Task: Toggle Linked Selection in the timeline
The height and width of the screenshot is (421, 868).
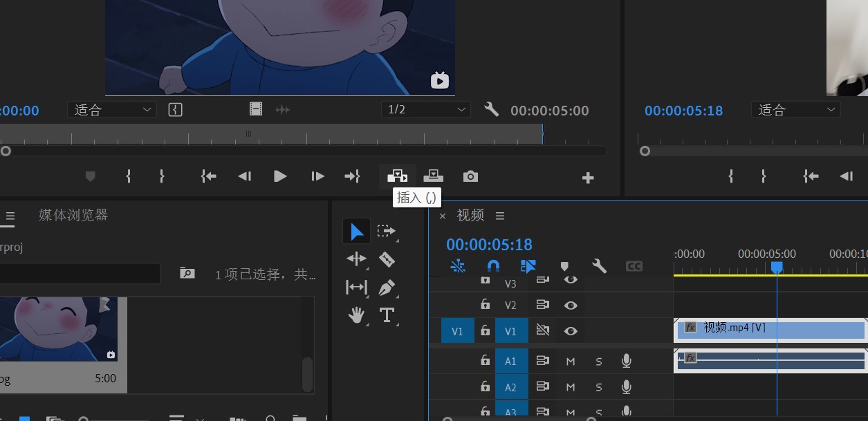Action: 528,266
